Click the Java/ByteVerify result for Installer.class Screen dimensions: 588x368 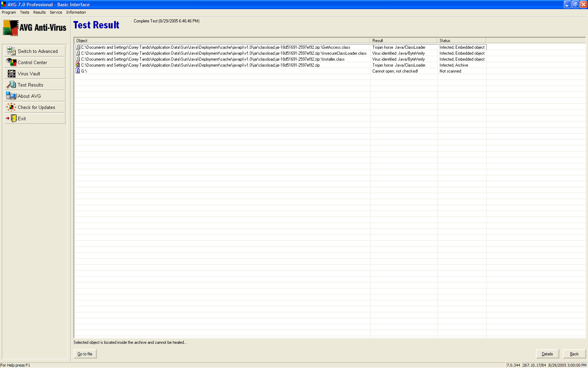pyautogui.click(x=399, y=59)
